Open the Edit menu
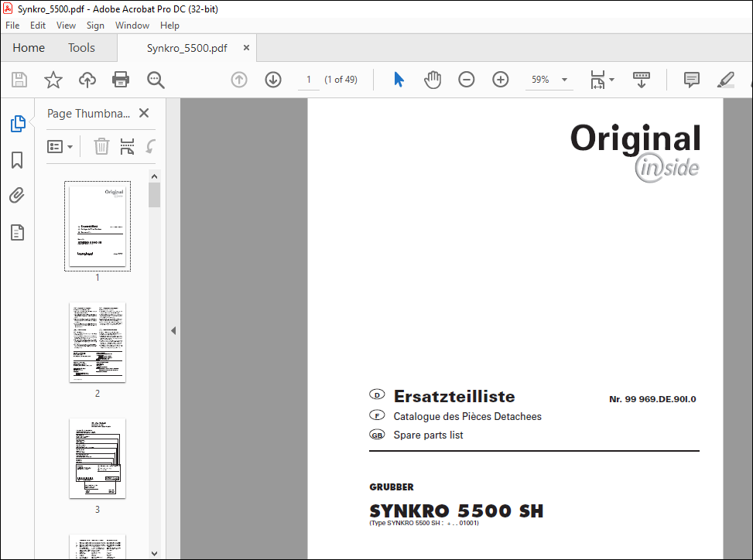Viewport: 753px width, 560px height. pos(38,26)
